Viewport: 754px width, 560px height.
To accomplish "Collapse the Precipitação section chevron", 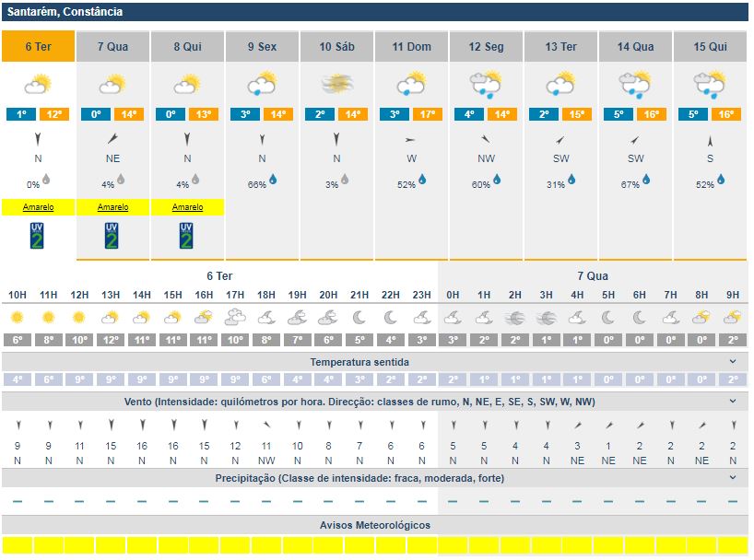I will click(x=733, y=478).
